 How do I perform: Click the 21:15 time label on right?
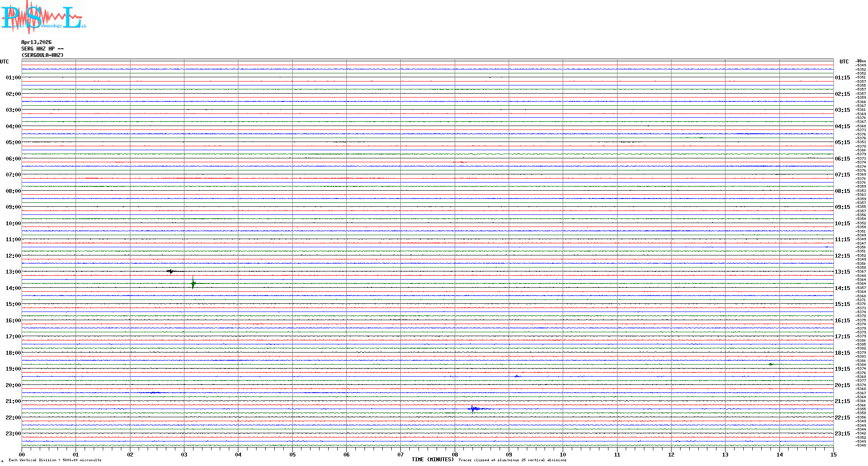click(842, 401)
